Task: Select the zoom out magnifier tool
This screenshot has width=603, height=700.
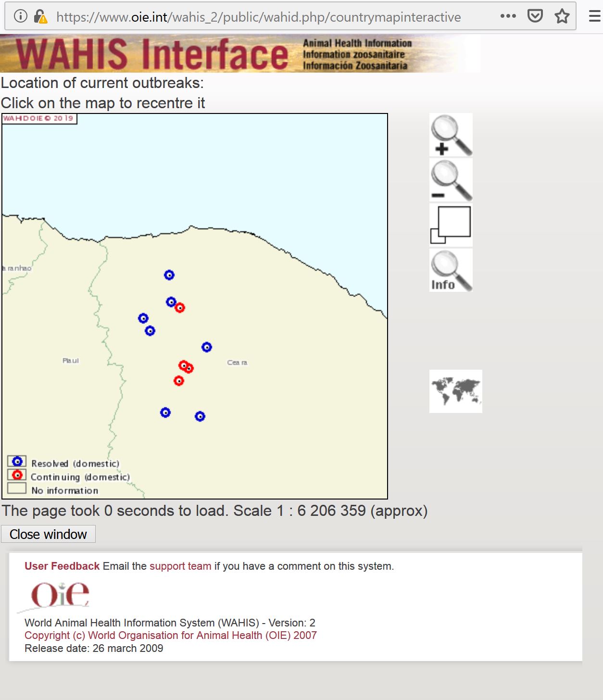Action: pos(451,180)
